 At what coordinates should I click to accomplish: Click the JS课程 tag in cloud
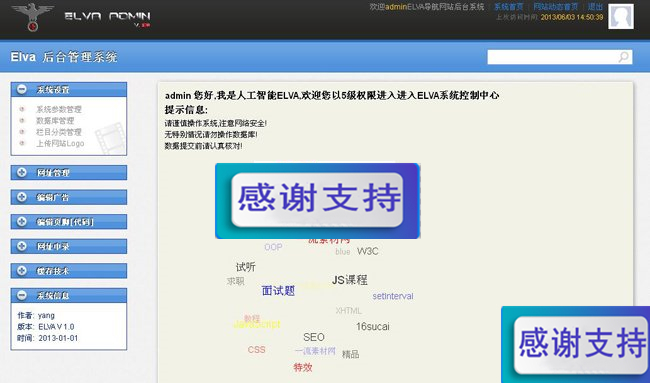(x=349, y=280)
